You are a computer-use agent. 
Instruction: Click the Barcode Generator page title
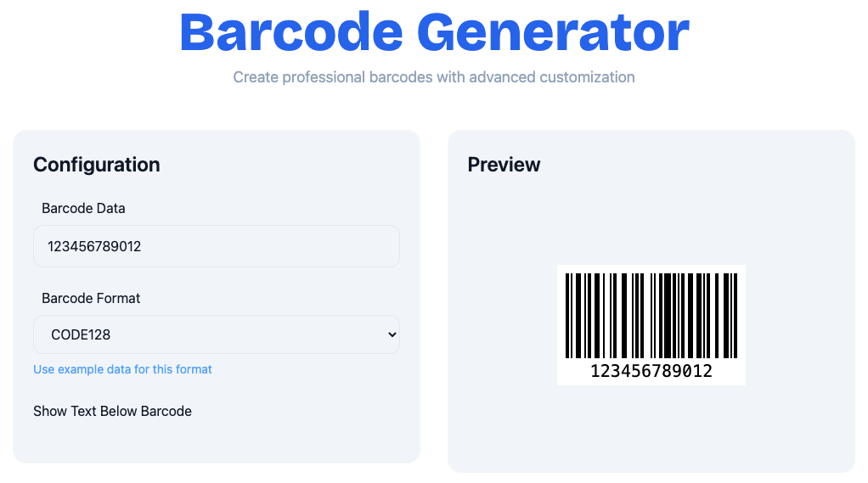434,32
